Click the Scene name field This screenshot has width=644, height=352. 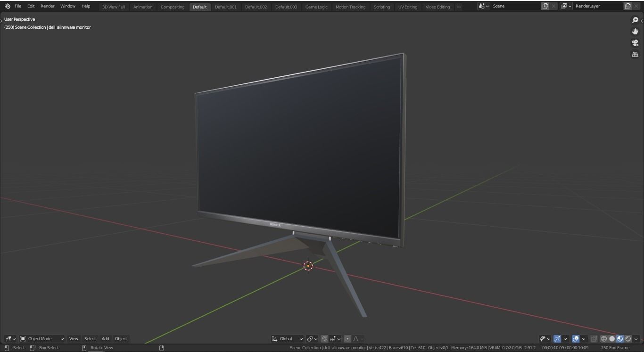point(516,6)
